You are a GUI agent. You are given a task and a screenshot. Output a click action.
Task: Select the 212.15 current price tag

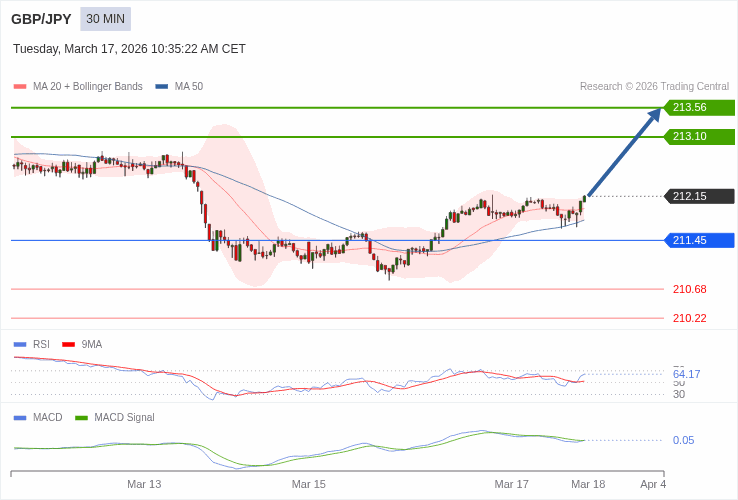pyautogui.click(x=699, y=196)
